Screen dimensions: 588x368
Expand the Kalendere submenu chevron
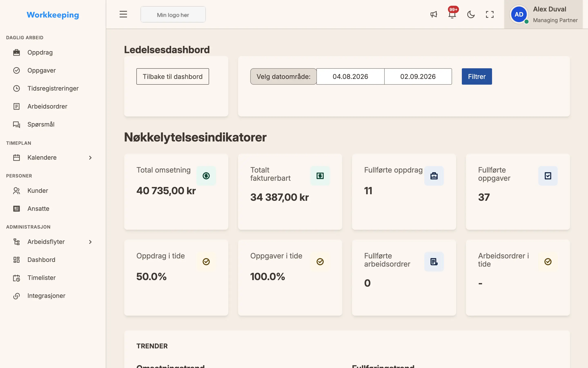coord(90,158)
